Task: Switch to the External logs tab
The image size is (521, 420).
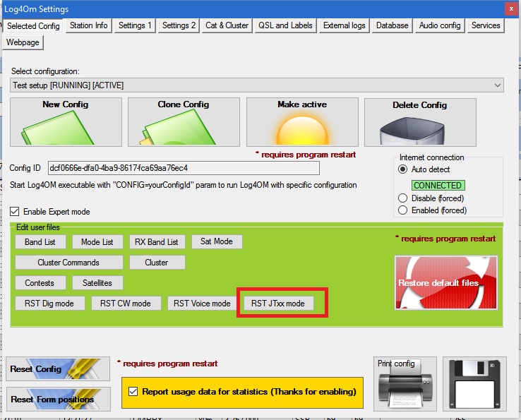Action: [345, 25]
